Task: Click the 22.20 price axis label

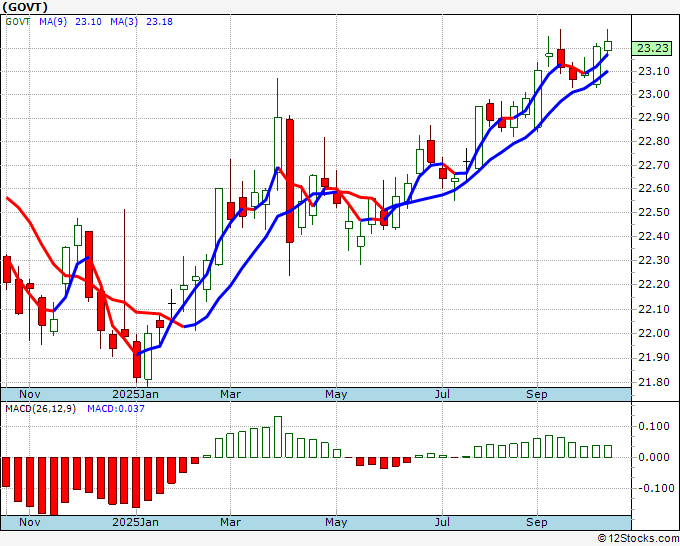Action: point(654,284)
